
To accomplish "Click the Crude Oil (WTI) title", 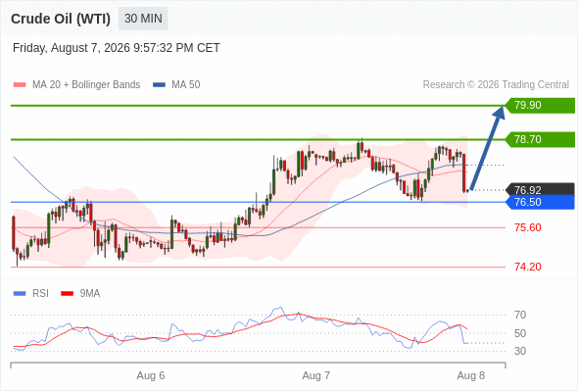I will click(x=61, y=19).
